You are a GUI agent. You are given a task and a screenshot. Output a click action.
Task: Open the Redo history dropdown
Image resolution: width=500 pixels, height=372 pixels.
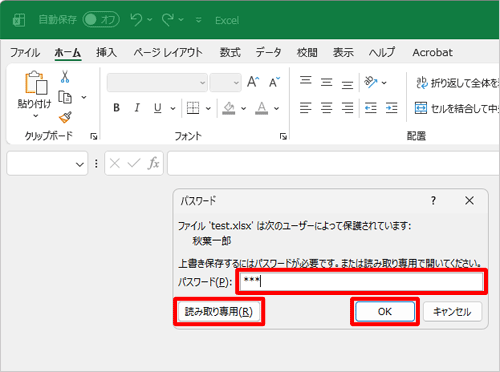[181, 20]
